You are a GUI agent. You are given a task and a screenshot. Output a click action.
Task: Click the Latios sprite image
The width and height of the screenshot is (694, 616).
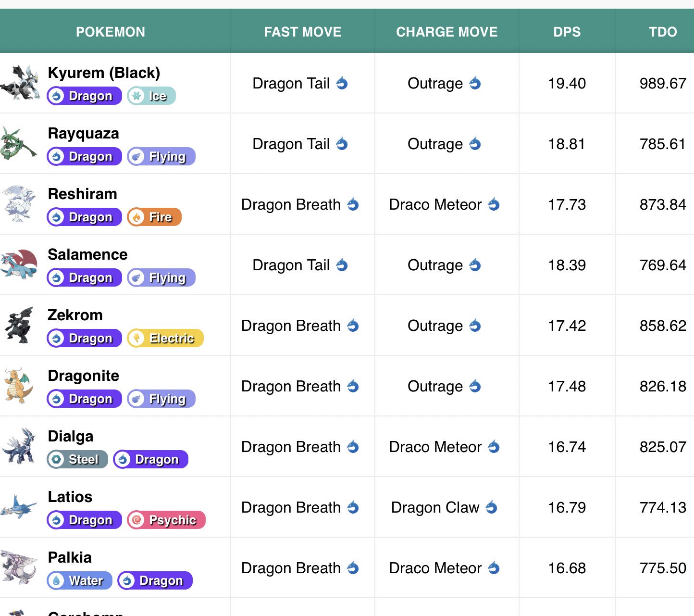[x=19, y=506]
